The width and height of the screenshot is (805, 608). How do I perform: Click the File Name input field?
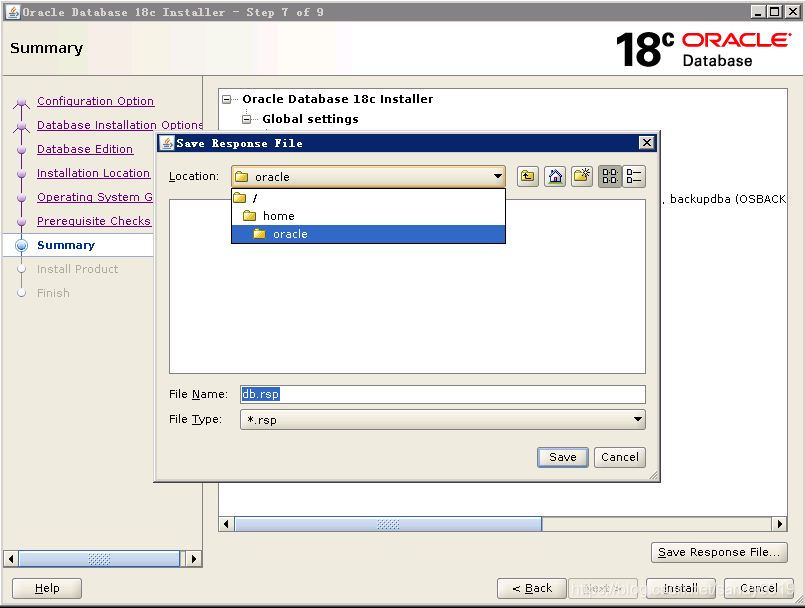(443, 394)
